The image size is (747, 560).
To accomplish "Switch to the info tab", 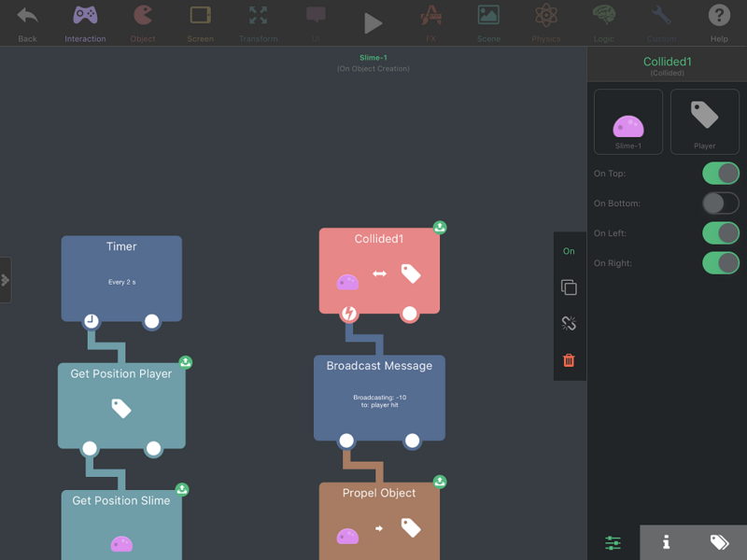I will (666, 542).
